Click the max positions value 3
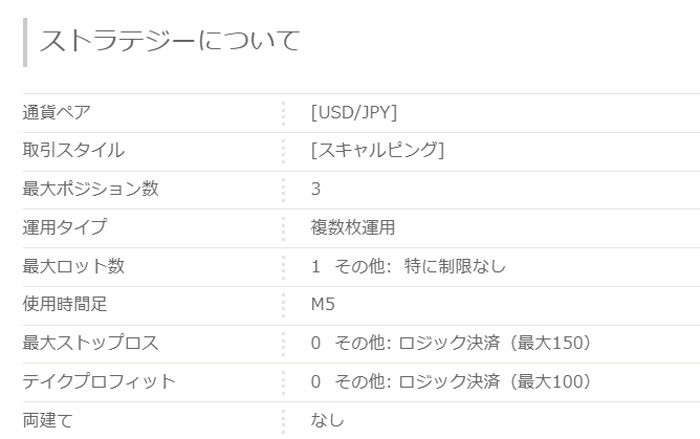Screen dimensions: 700x439 coord(316,189)
